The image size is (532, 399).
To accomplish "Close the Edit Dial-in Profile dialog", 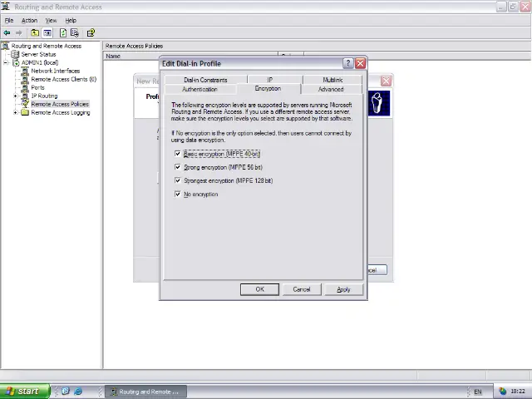I will coord(360,63).
